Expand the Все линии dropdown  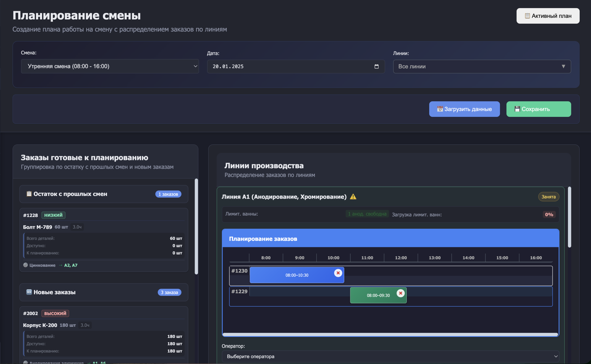pos(482,66)
